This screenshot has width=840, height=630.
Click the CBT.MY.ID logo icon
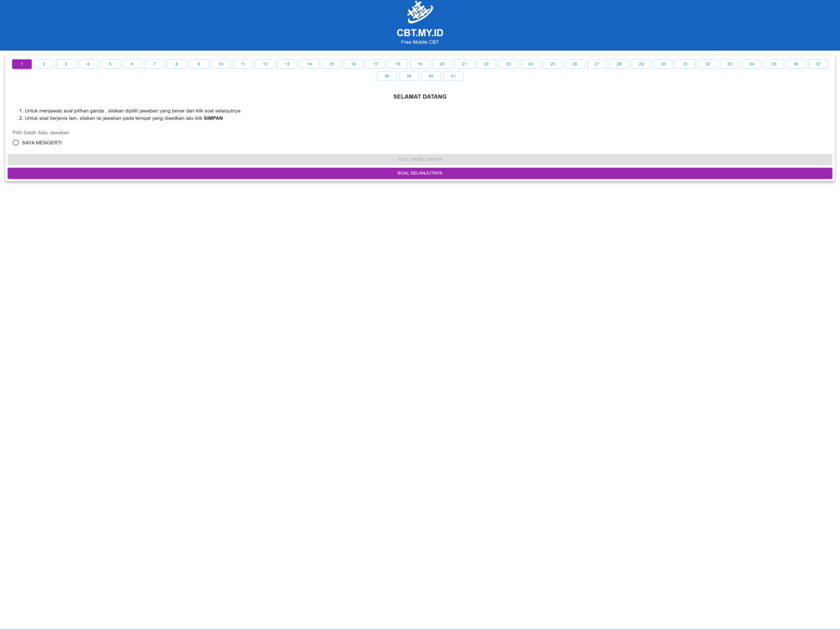(x=419, y=13)
